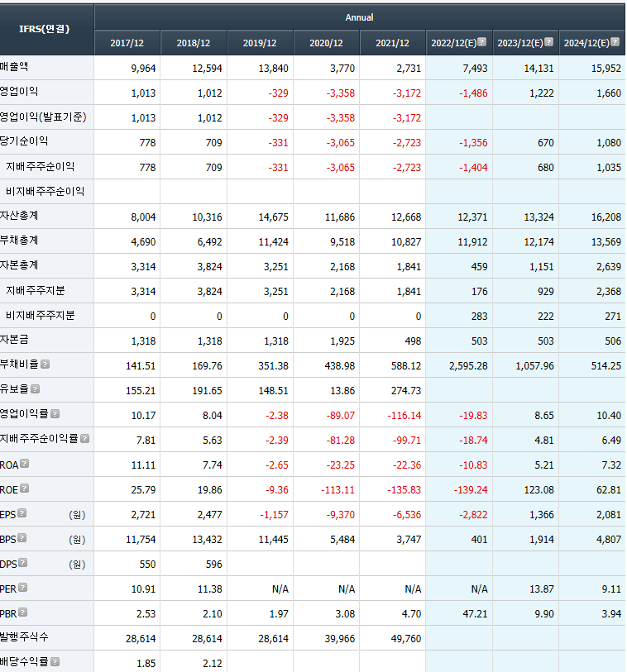Select the 2017/12 column header

coord(127,43)
